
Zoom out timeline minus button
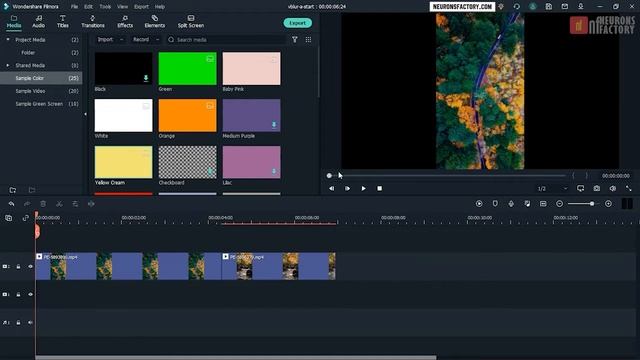(x=560, y=204)
